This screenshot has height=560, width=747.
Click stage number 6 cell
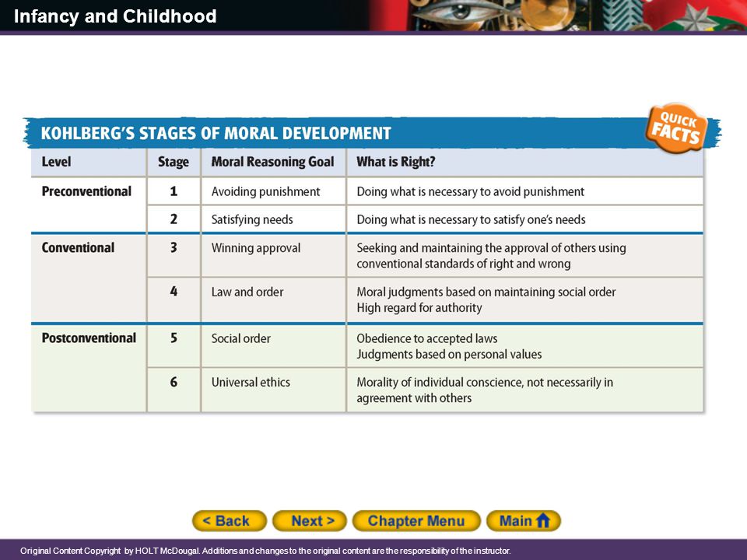coord(174,390)
